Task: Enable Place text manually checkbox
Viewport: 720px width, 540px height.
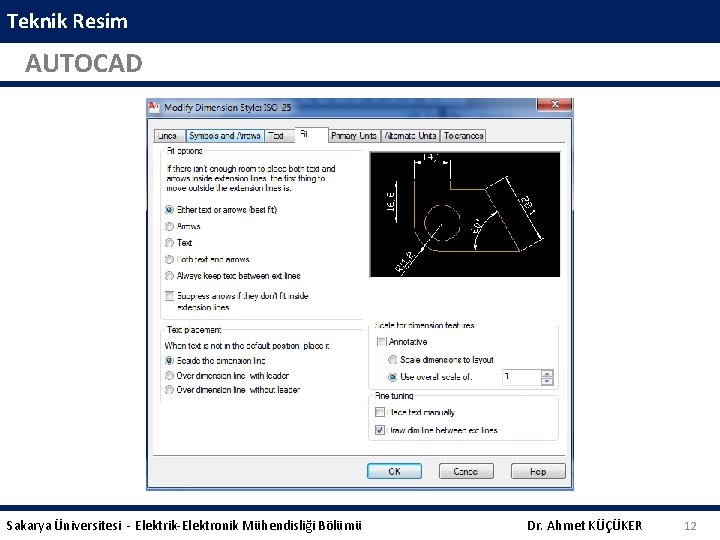Action: tap(380, 412)
